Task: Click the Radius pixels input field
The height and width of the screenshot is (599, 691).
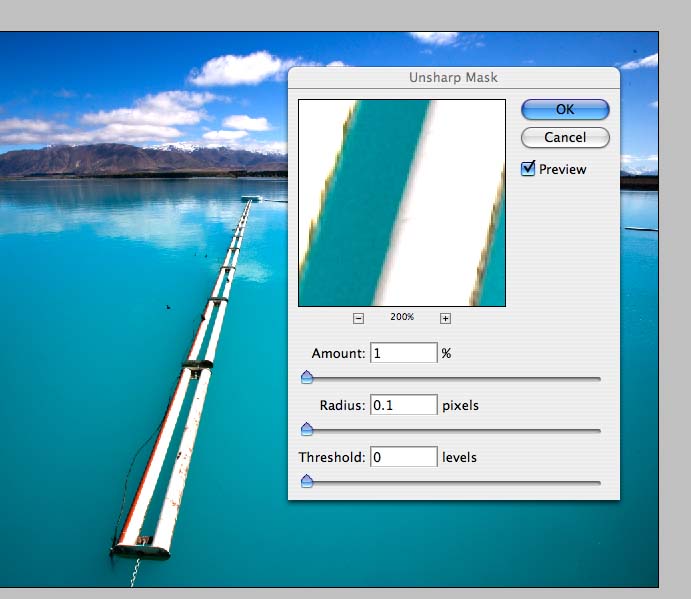Action: click(x=404, y=405)
